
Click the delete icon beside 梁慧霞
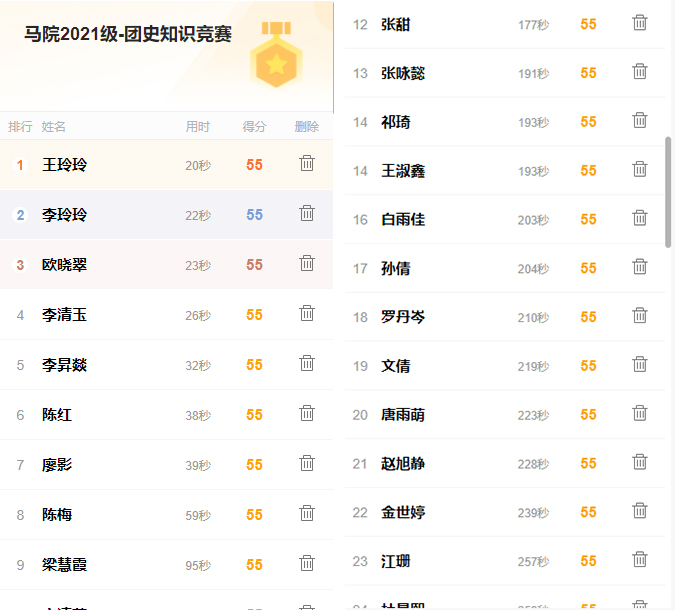pos(307,563)
